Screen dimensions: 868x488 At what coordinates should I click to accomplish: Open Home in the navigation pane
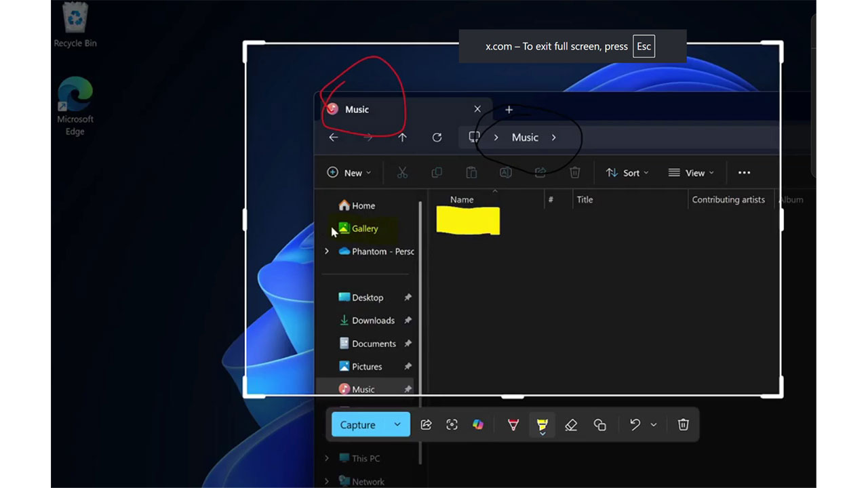point(357,206)
